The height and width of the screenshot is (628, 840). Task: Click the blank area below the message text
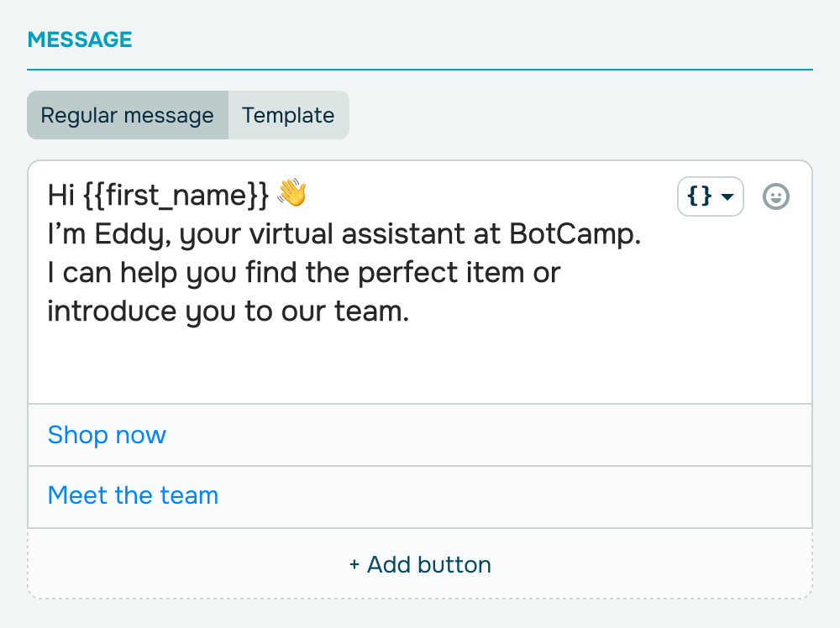(420, 365)
